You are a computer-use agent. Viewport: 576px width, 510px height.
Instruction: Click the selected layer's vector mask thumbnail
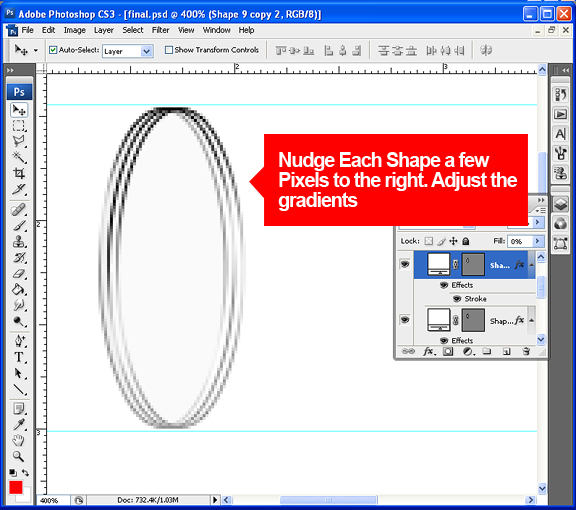pyautogui.click(x=473, y=264)
